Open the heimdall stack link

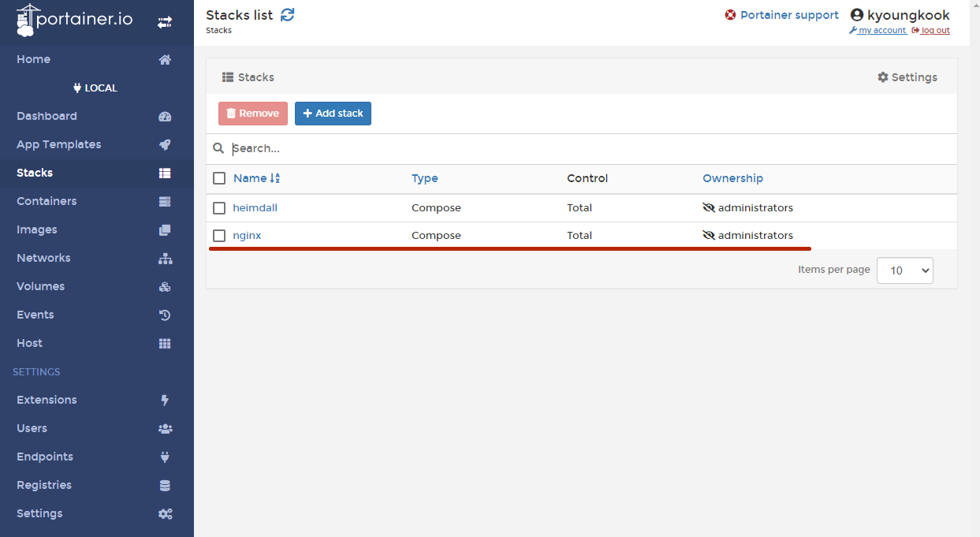click(255, 208)
